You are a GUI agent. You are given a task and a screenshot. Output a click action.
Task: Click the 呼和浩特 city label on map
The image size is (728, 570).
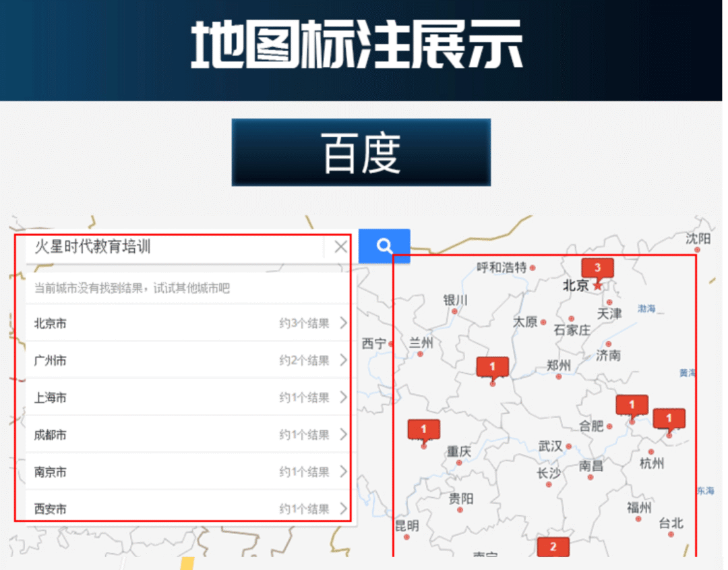(x=502, y=268)
